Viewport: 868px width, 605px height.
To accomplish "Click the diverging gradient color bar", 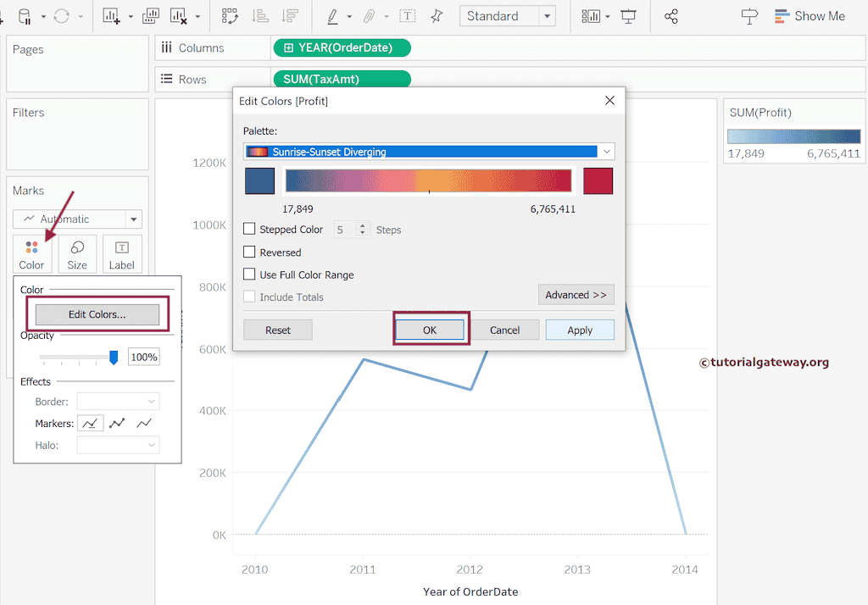I will point(428,181).
